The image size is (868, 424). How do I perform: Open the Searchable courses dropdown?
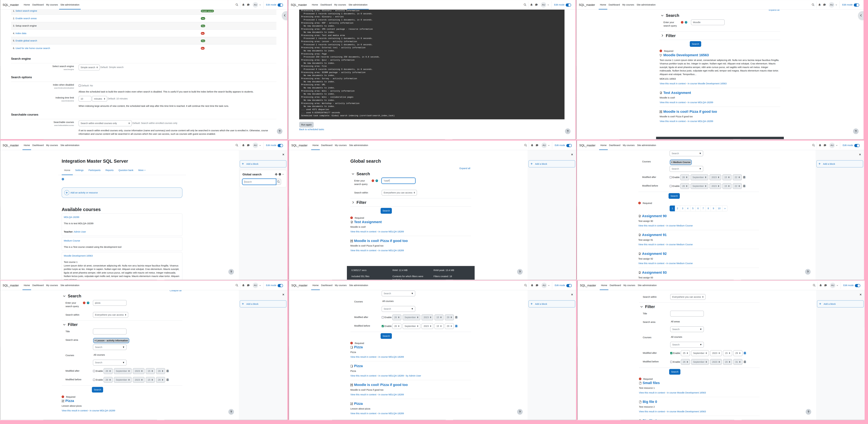click(x=105, y=123)
